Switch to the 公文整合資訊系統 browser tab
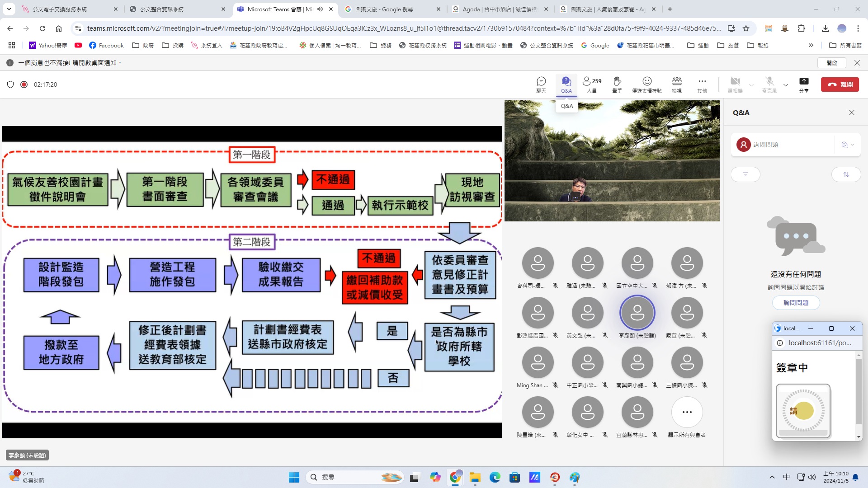 tap(162, 9)
